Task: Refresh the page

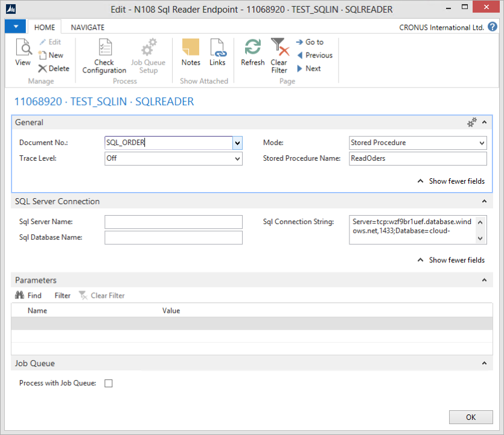Action: click(x=253, y=53)
